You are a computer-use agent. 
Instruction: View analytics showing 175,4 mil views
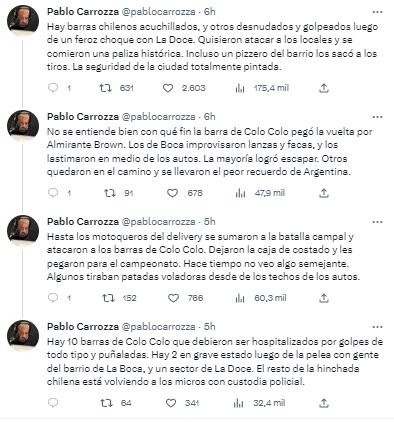240,88
